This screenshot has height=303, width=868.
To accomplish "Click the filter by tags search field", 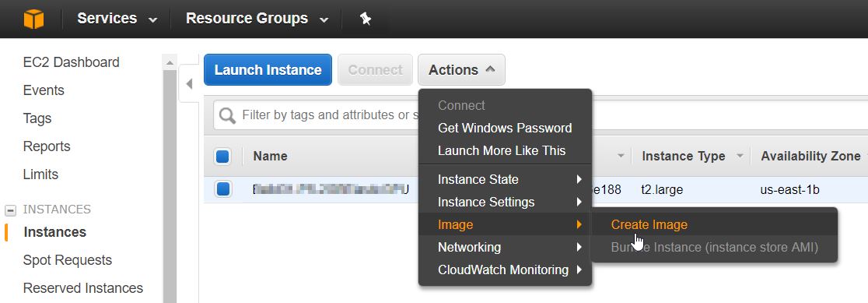I will pos(316,115).
